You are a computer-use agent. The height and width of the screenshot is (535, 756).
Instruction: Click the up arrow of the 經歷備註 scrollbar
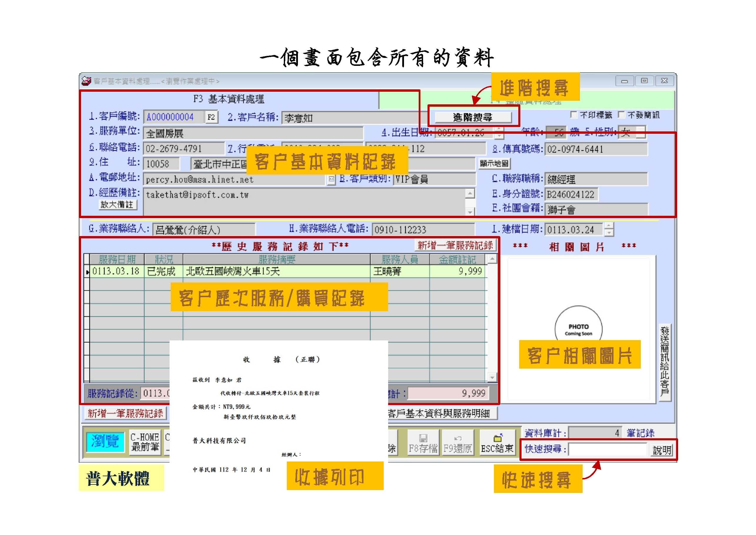click(470, 193)
